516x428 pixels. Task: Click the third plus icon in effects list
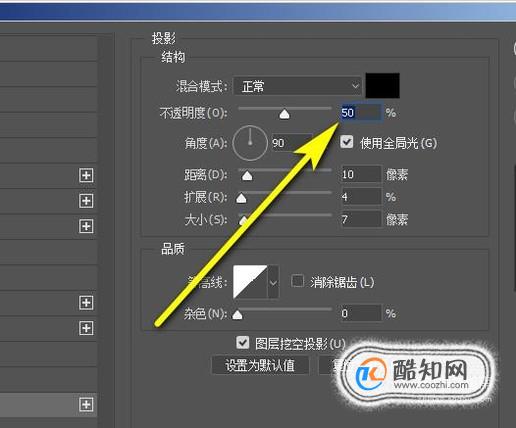pos(86,226)
